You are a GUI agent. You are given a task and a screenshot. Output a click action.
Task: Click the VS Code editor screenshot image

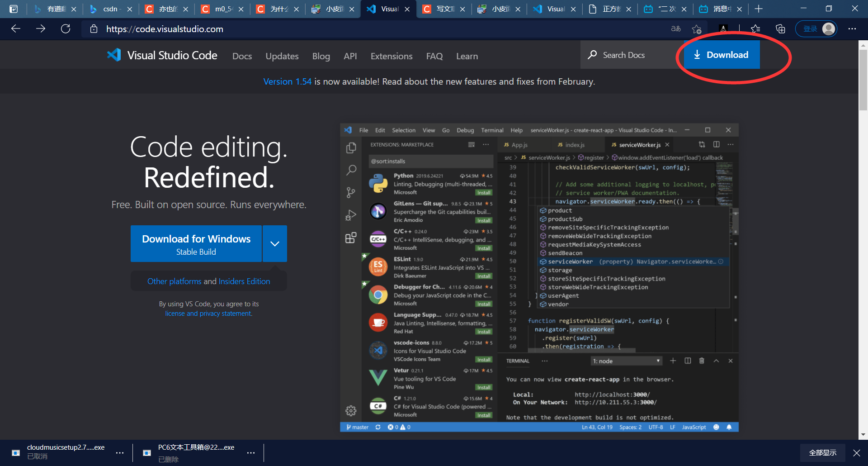pos(539,277)
